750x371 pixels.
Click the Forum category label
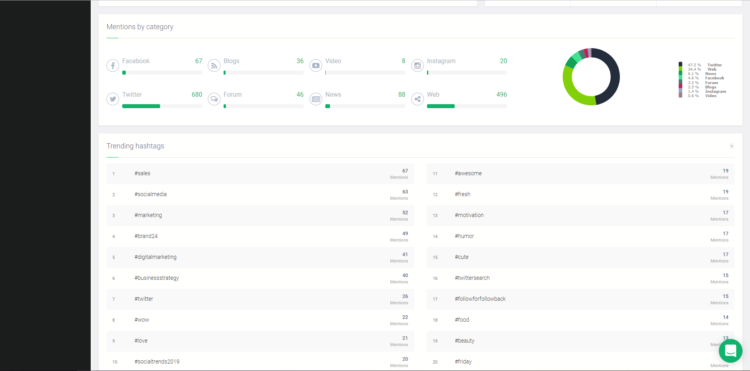[x=232, y=95]
